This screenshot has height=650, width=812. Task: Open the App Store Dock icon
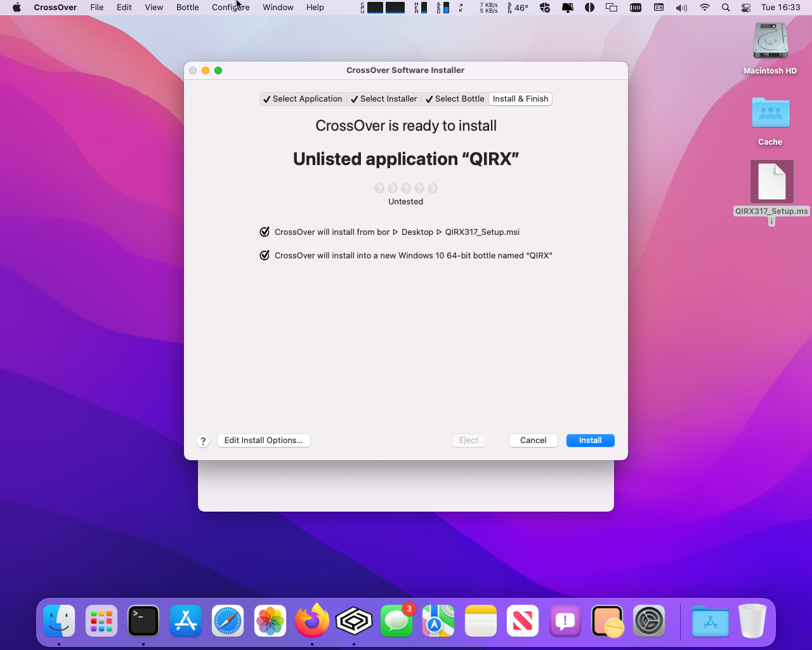tap(186, 620)
